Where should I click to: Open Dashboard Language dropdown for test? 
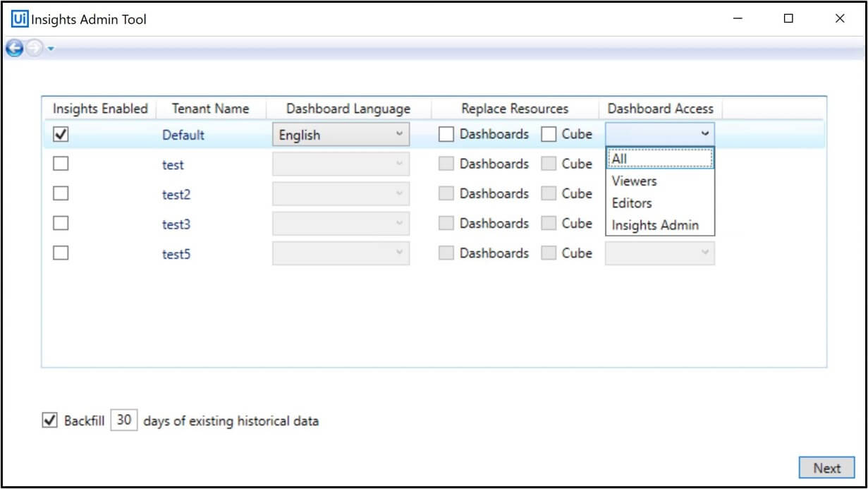341,164
